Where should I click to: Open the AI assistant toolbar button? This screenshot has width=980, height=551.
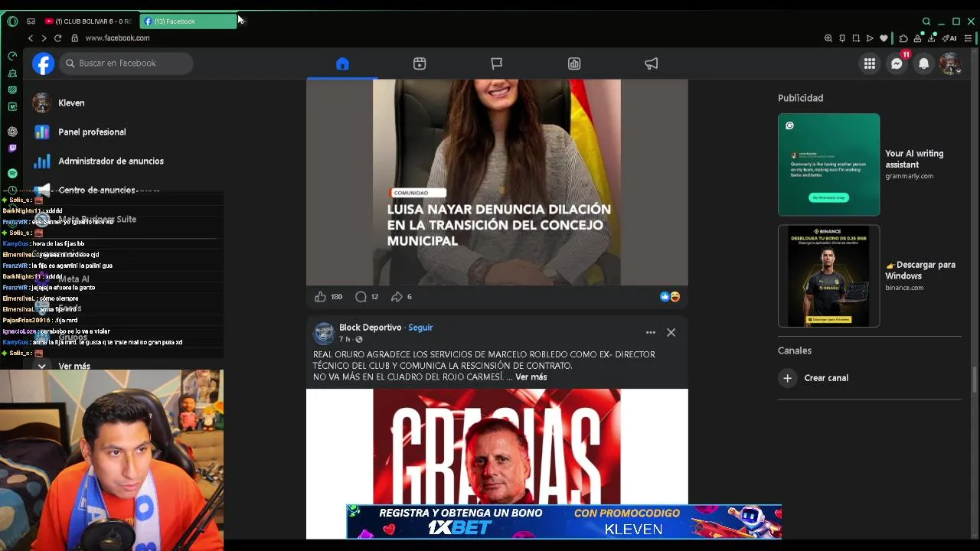point(949,38)
